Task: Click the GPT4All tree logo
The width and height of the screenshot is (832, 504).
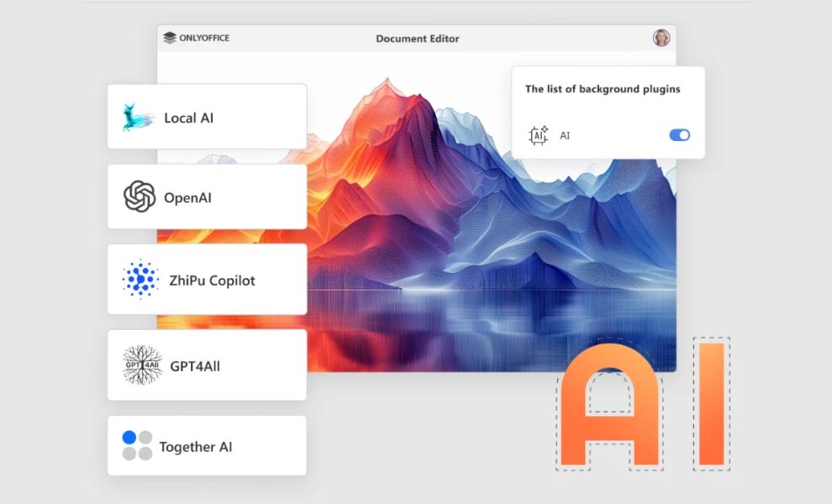Action: click(x=142, y=365)
